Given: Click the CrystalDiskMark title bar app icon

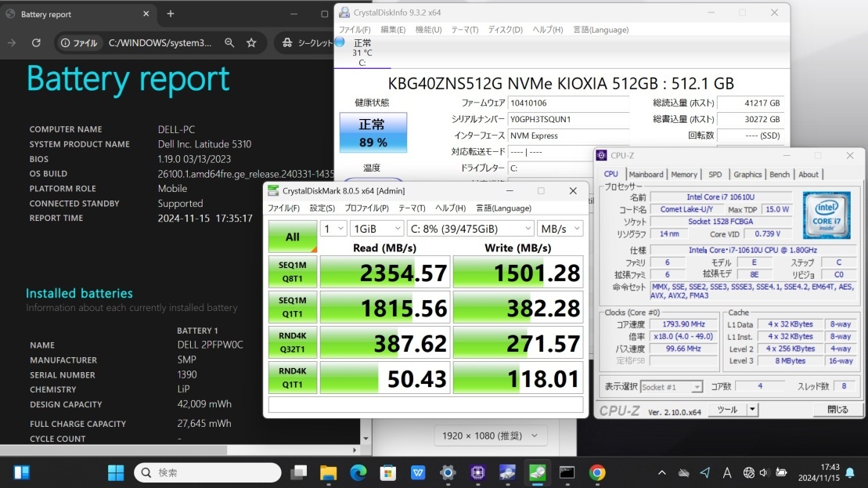Looking at the screenshot, I should coord(273,190).
